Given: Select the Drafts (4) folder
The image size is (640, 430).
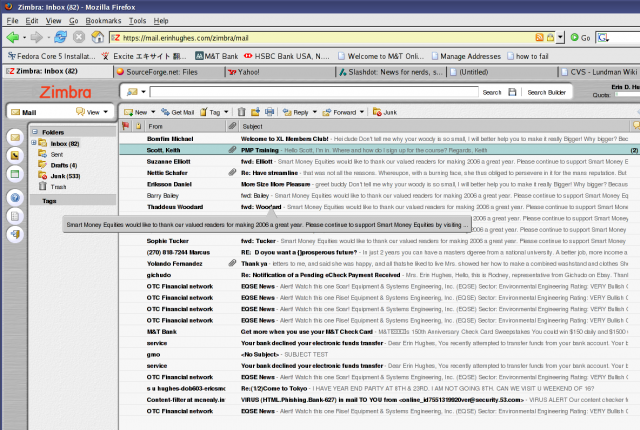Looking at the screenshot, I should (58, 165).
